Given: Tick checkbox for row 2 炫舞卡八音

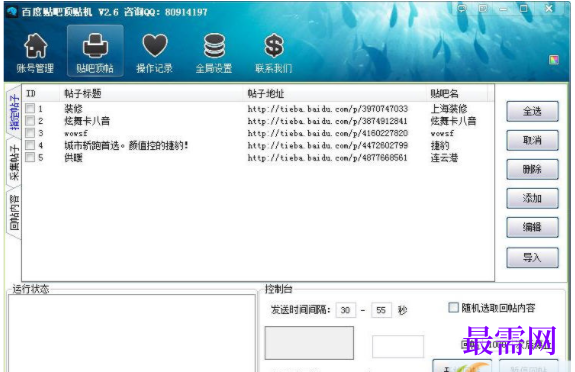Looking at the screenshot, I should coord(30,121).
